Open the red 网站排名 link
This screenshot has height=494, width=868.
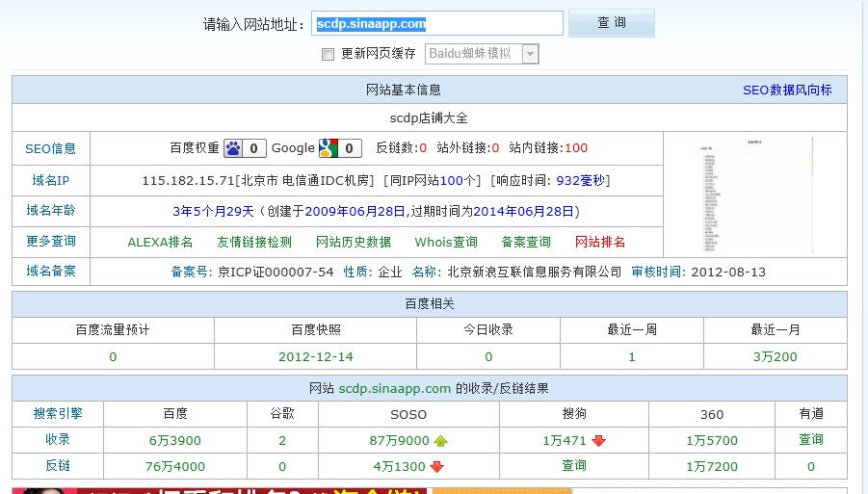coord(600,243)
